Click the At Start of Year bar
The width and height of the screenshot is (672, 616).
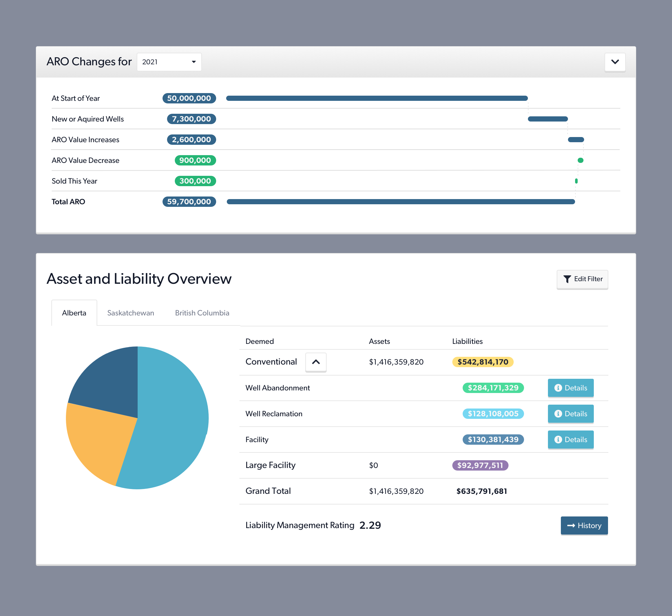377,98
